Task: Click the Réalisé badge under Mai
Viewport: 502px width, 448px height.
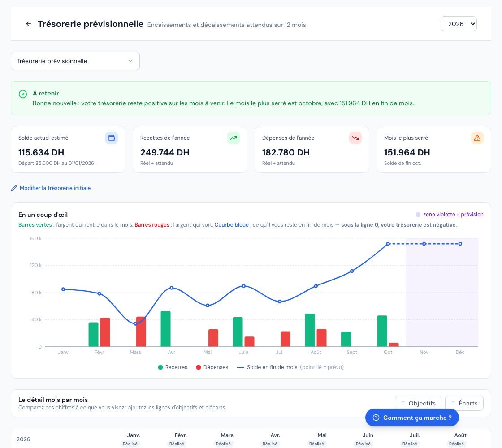Action: coord(316,444)
